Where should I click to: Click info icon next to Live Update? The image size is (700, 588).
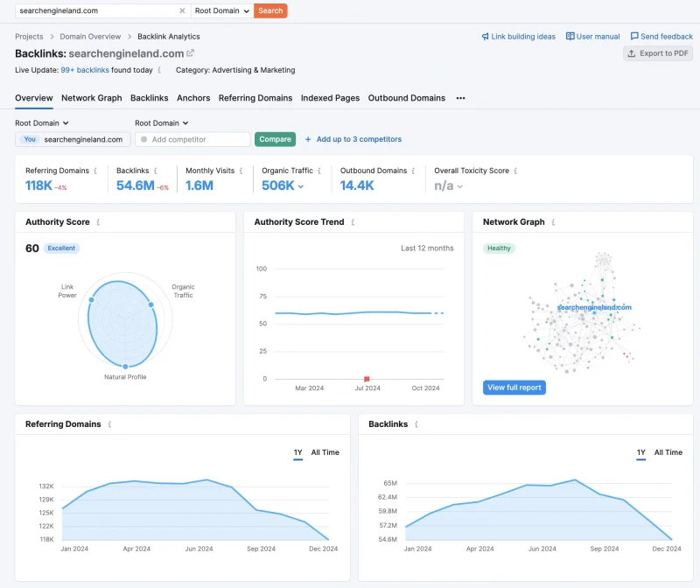click(x=159, y=70)
